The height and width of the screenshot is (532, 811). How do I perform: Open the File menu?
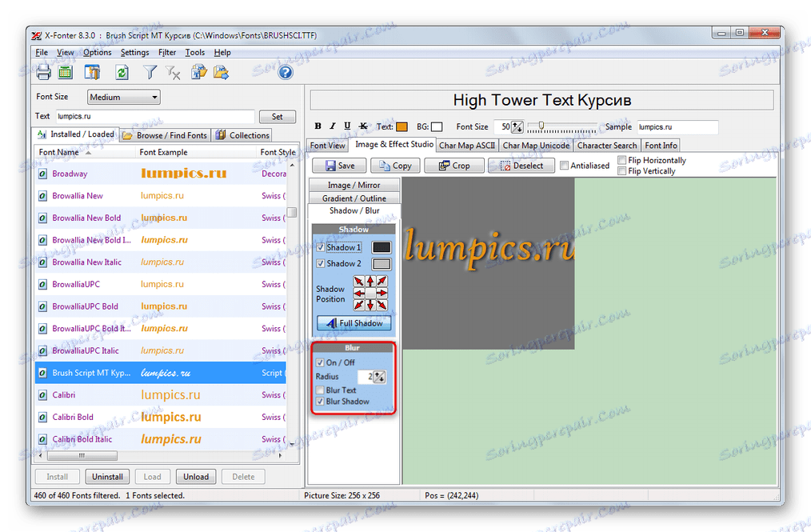tap(42, 52)
